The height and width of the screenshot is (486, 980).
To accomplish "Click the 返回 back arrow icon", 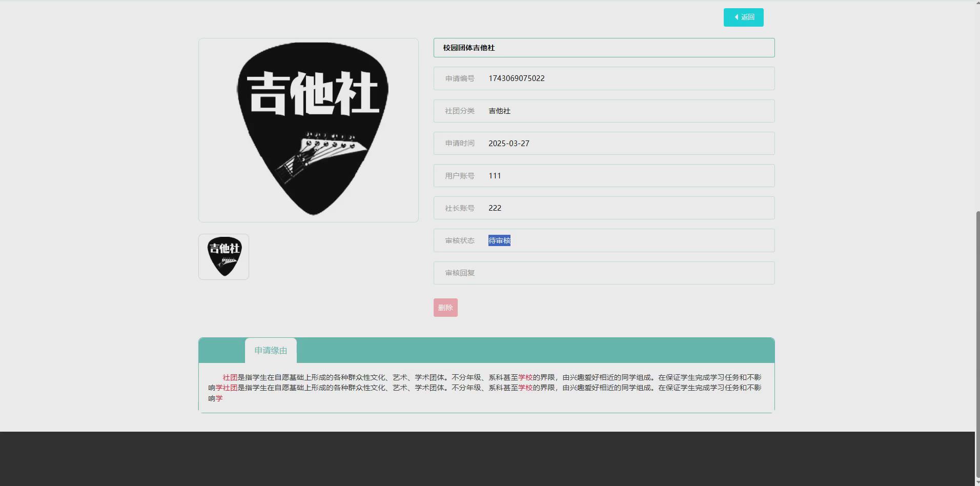I will [737, 17].
